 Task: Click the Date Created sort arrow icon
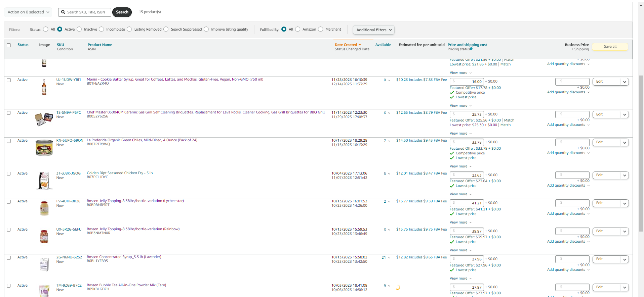(360, 45)
